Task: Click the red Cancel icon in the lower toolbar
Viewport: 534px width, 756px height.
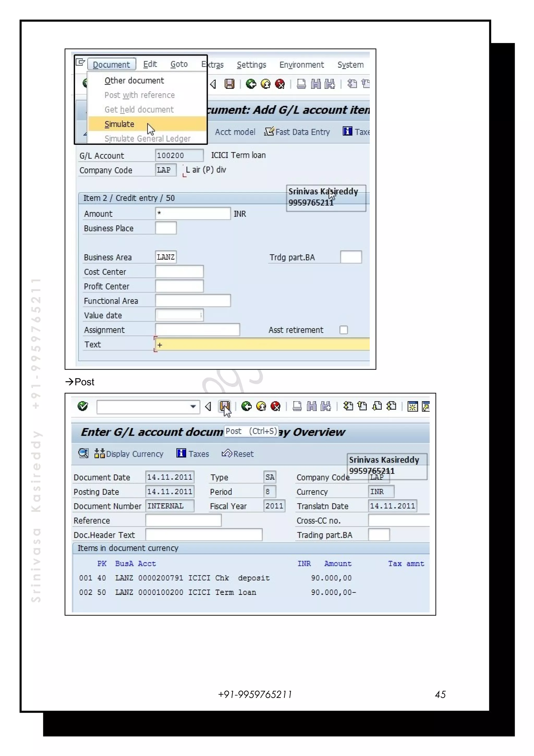Action: [275, 406]
